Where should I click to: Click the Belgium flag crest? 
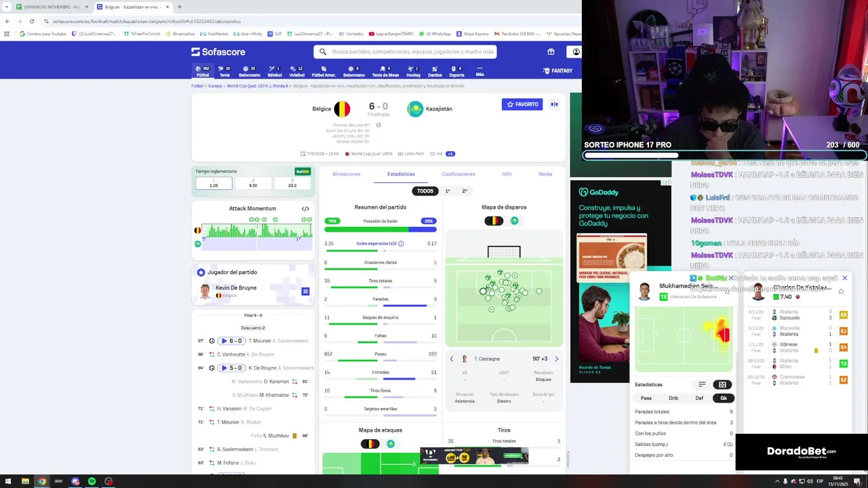point(342,108)
